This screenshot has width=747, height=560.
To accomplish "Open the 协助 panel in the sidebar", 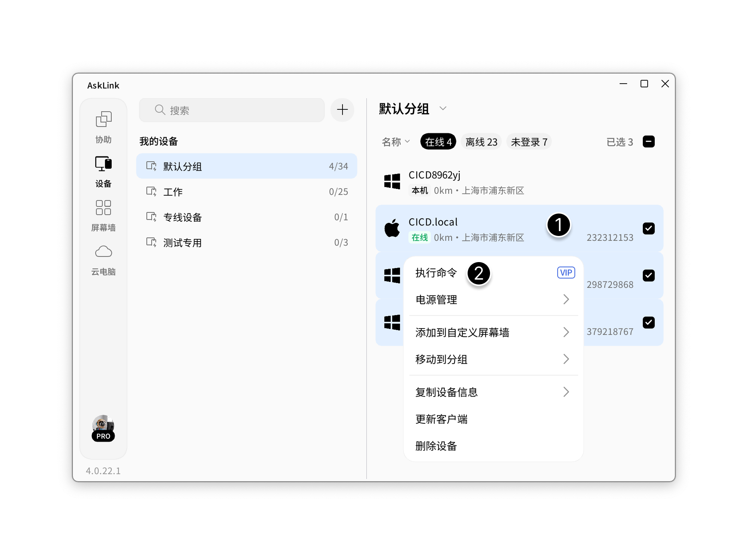I will [x=103, y=127].
